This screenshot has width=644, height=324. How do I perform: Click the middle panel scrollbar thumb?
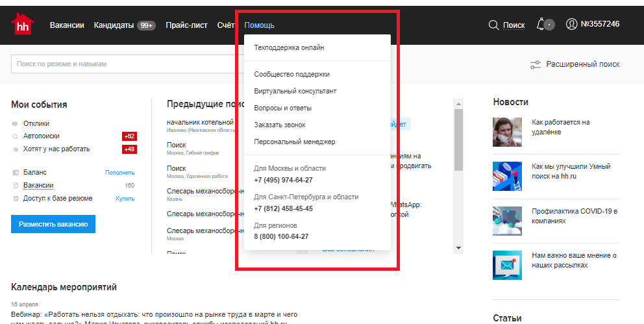459,140
